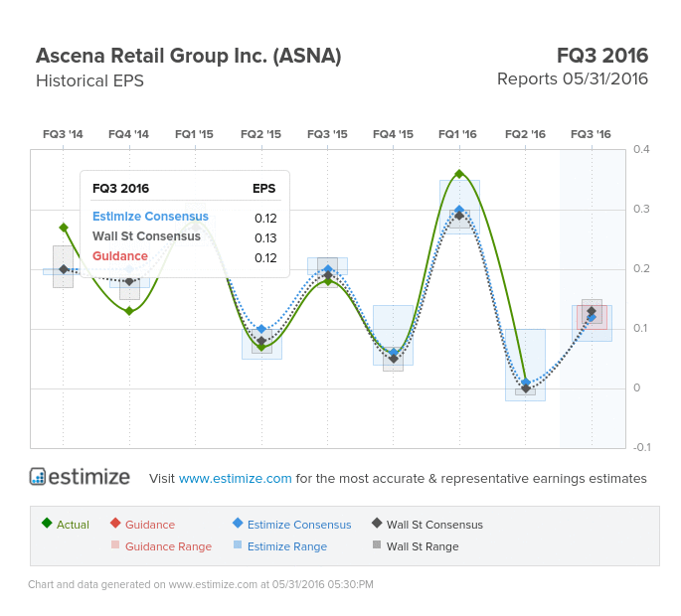Select the FQ1 '16 quarter label
Image resolution: width=681 pixels, height=616 pixels.
click(457, 134)
